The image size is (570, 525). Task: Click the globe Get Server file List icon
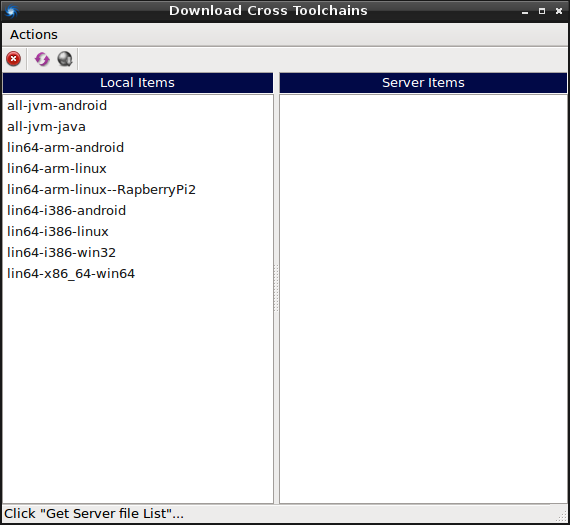pyautogui.click(x=65, y=59)
